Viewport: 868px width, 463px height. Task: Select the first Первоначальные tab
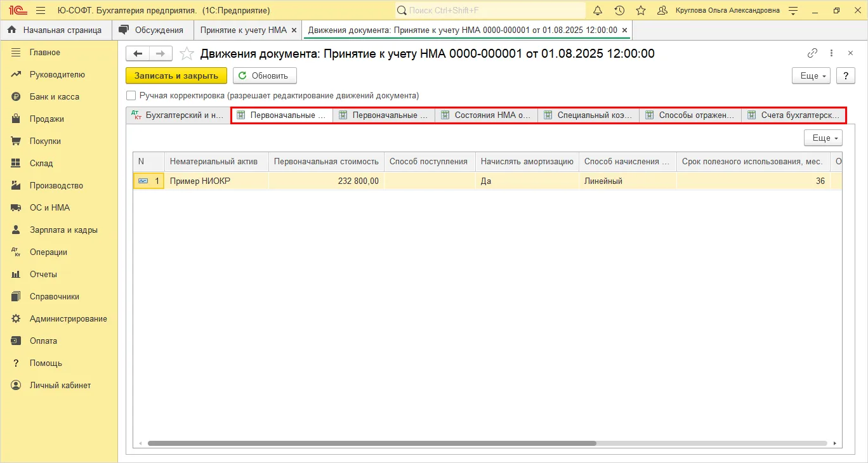[x=282, y=115]
